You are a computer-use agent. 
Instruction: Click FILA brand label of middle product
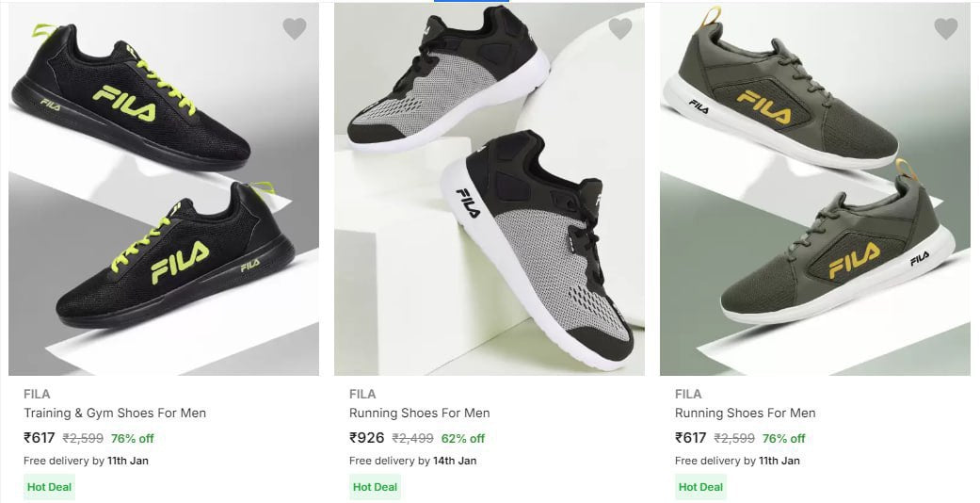click(x=362, y=394)
